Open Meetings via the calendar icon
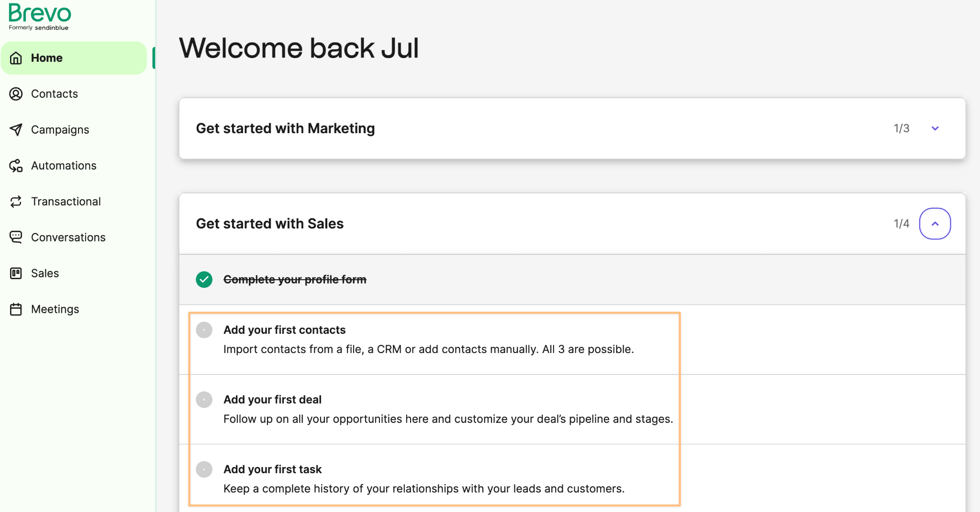Image resolution: width=980 pixels, height=512 pixels. pyautogui.click(x=16, y=309)
